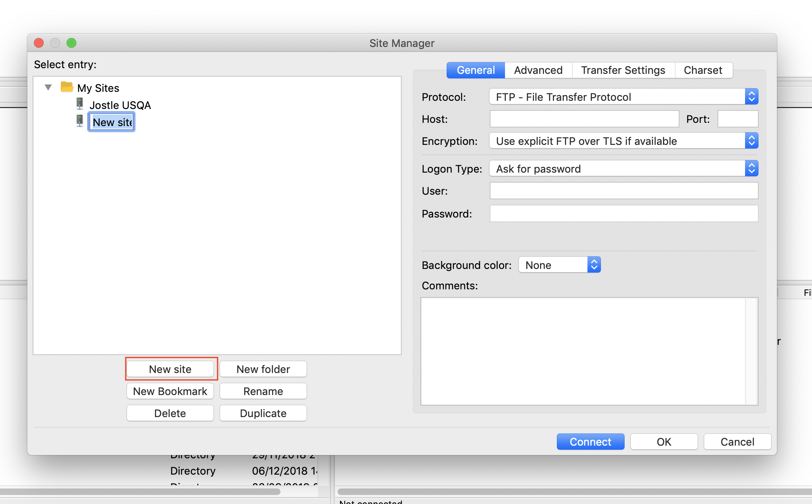Collapse the My Sites tree node
The width and height of the screenshot is (812, 504).
coord(48,87)
